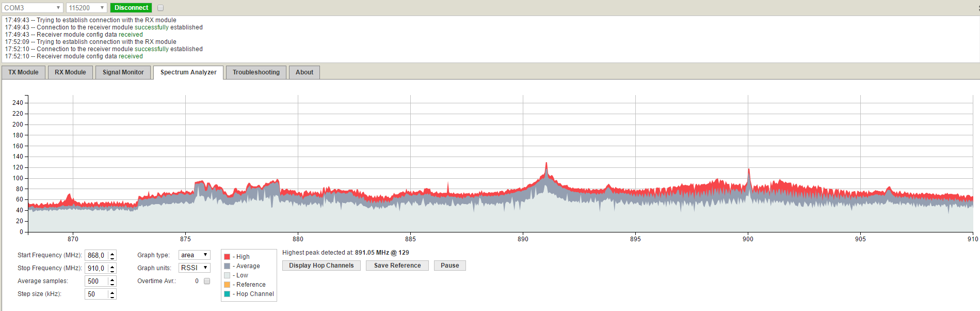Viewport: 980px width, 311px height.
Task: Click into the Step size input field
Action: click(97, 294)
